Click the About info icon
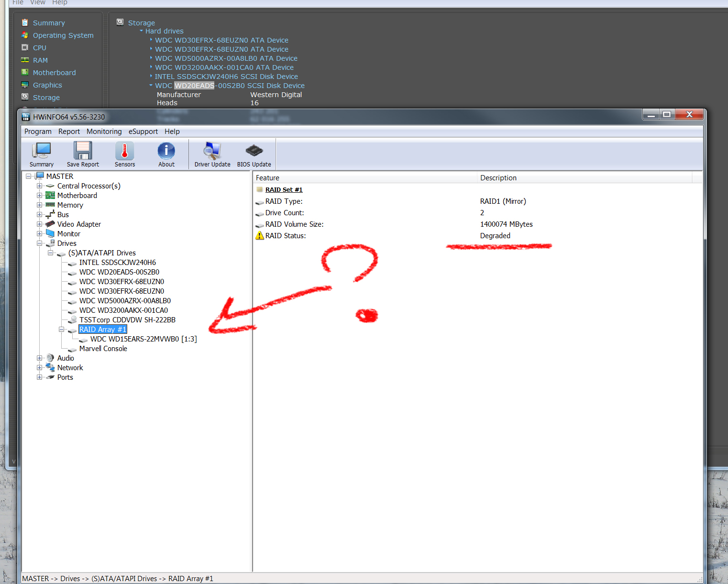This screenshot has width=728, height=584. pyautogui.click(x=166, y=151)
